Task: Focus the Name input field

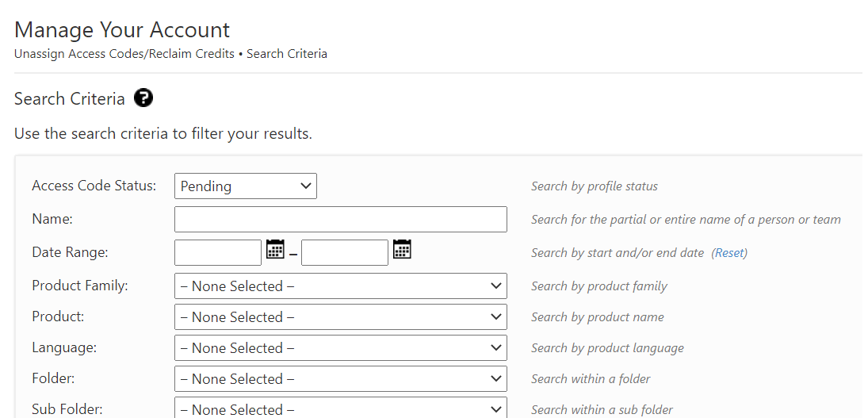Action: tap(340, 219)
